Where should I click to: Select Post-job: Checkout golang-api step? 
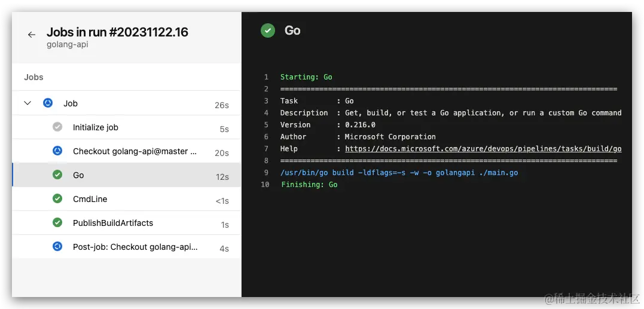point(135,246)
